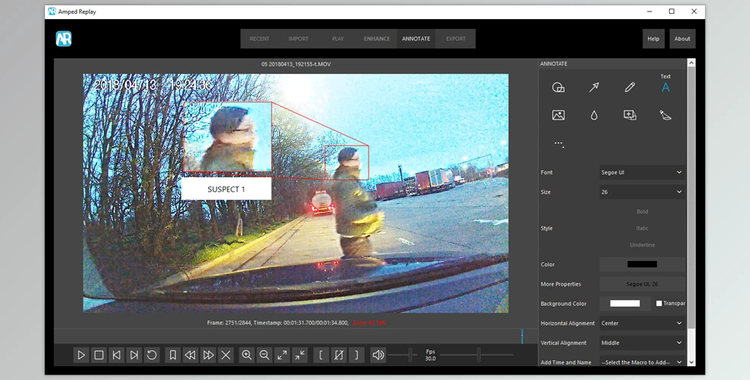Expand the Horizontal Alignment dropdown
Image resolution: width=750 pixels, height=380 pixels.
point(642,323)
